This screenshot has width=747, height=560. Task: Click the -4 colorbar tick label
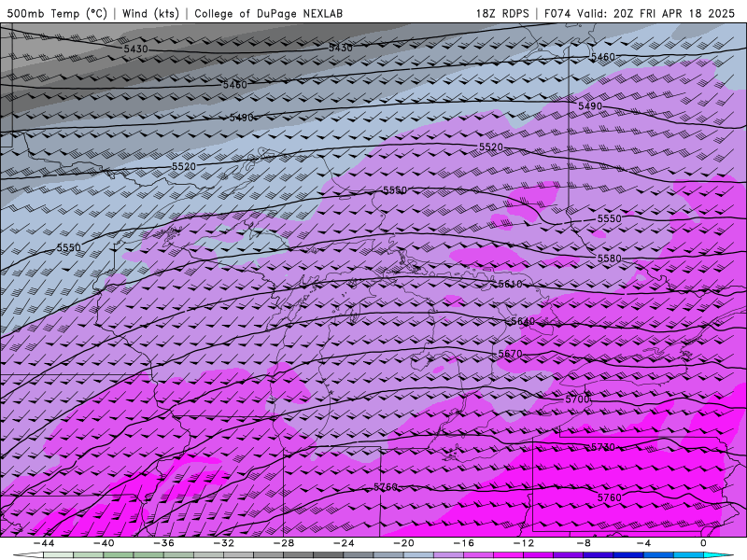click(643, 543)
